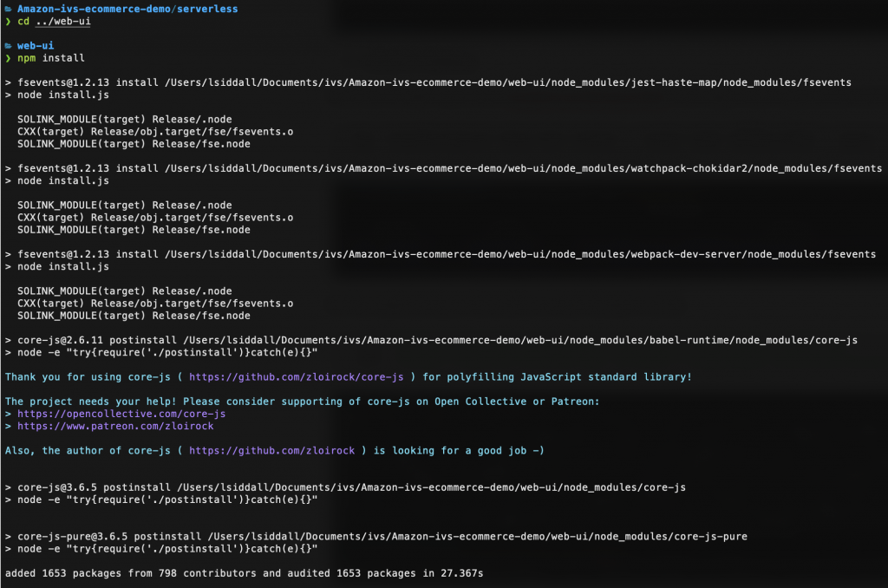Viewport: 888px width, 588px height.
Task: Click the chevron before node install.js line
Action: pos(8,95)
